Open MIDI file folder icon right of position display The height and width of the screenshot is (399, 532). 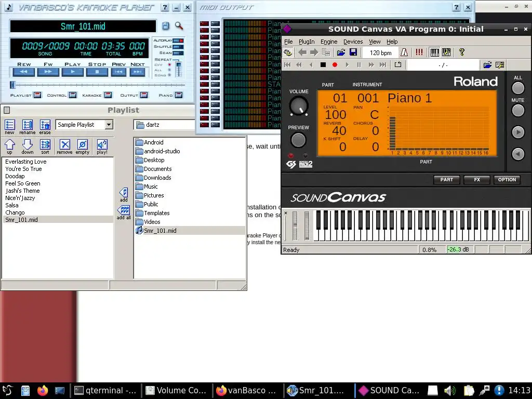(x=487, y=65)
